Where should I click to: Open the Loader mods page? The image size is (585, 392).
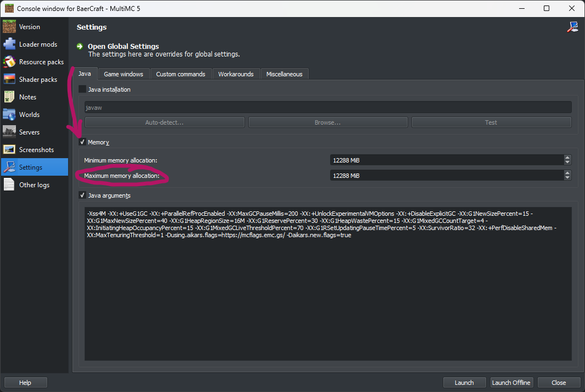(34, 44)
